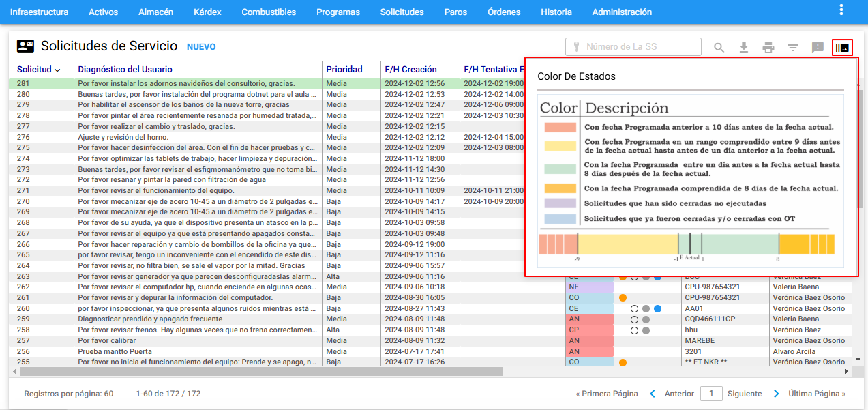Click 'Registros por página: 60' text
This screenshot has height=410, width=868.
pyautogui.click(x=69, y=394)
